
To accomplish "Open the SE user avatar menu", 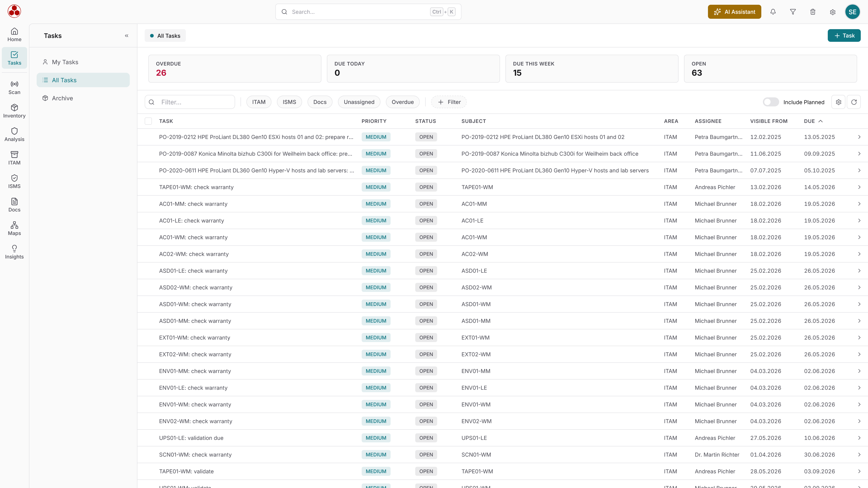I will pos(852,12).
